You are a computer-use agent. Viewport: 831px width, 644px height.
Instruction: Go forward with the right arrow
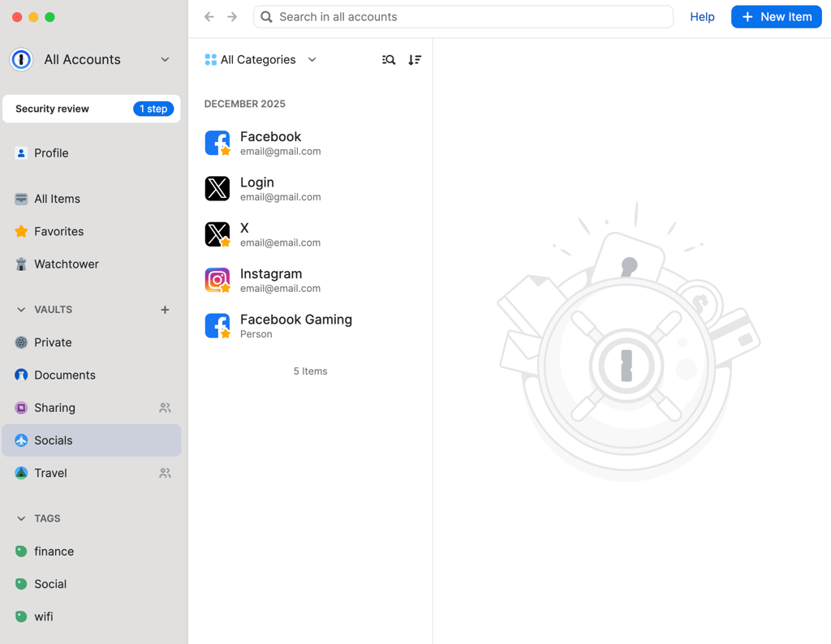pos(232,17)
